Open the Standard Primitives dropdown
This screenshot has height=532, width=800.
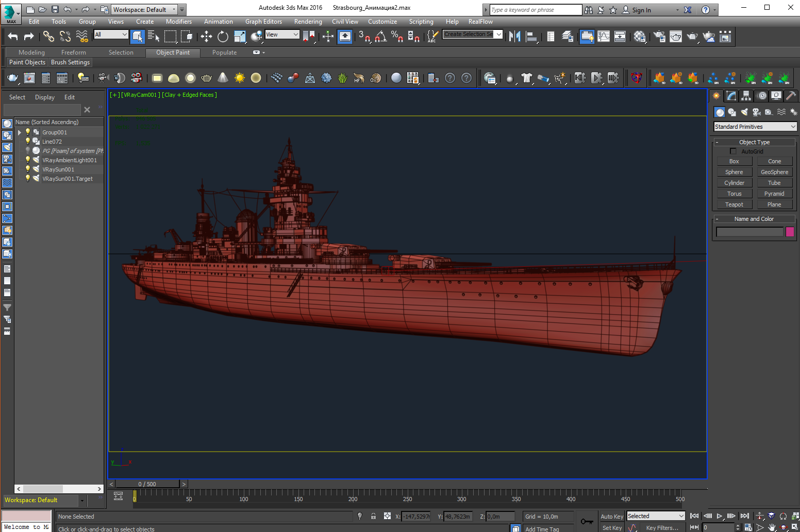(x=755, y=127)
